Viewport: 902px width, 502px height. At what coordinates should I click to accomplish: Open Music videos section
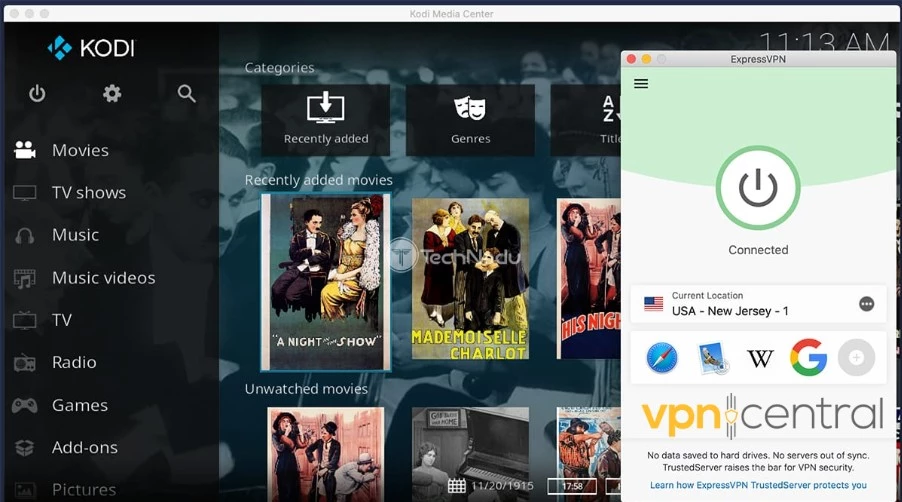pyautogui.click(x=104, y=278)
